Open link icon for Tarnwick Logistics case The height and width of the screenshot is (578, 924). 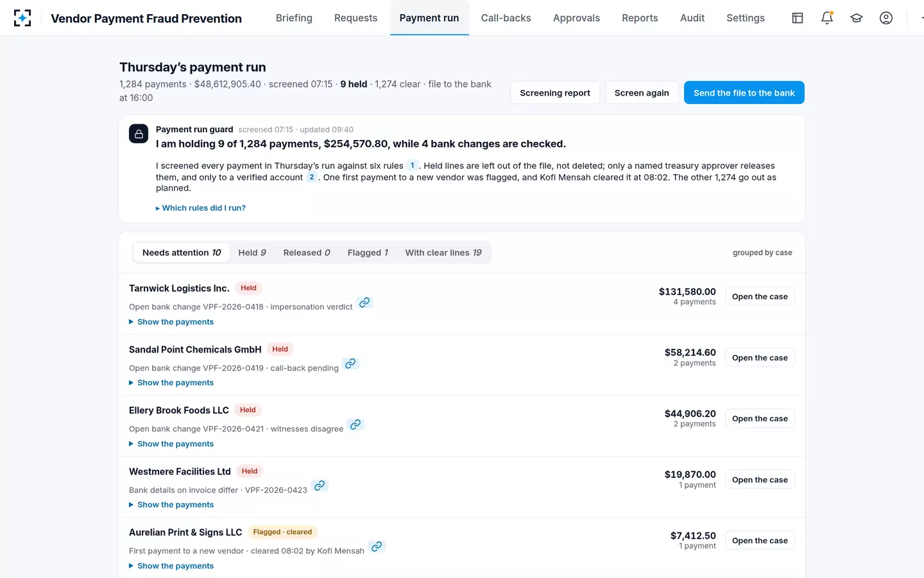(364, 302)
